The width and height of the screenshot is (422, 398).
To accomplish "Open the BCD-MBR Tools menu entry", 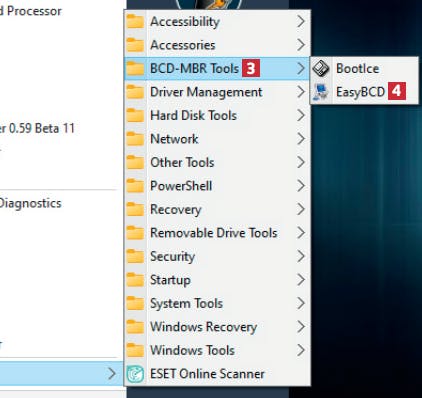I will pyautogui.click(x=217, y=68).
